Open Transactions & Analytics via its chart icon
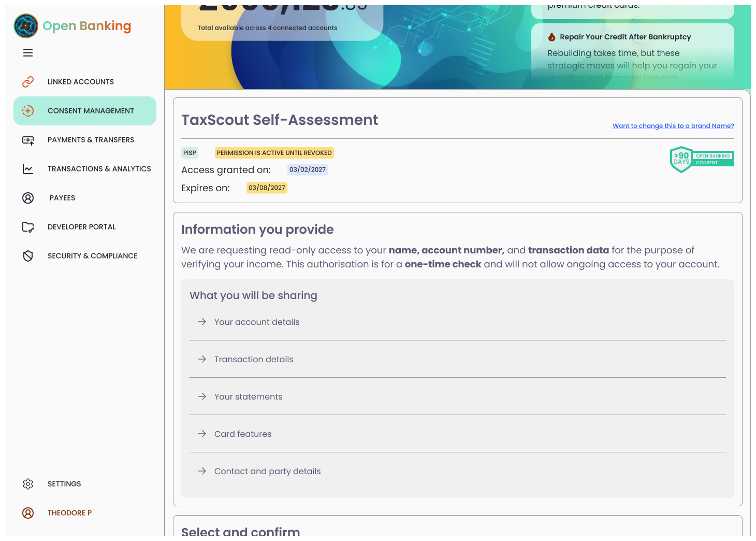756x541 pixels. [27, 168]
